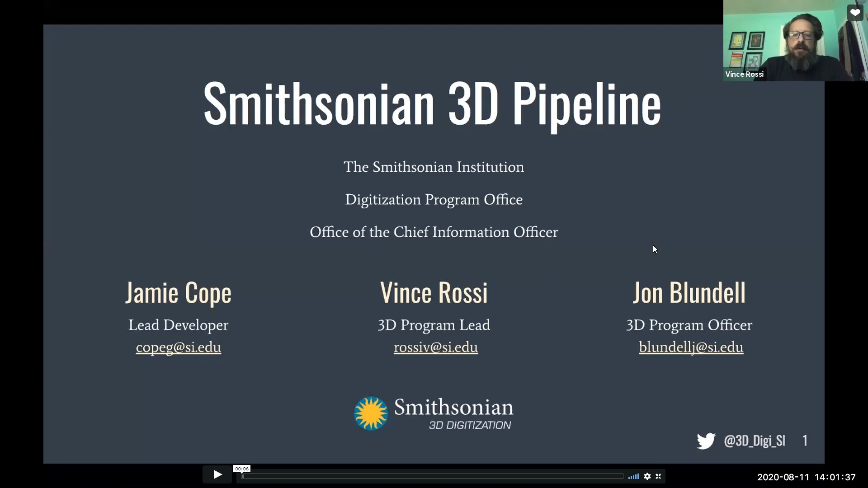Click the Lead Developer title
The height and width of the screenshot is (488, 868).
click(178, 325)
